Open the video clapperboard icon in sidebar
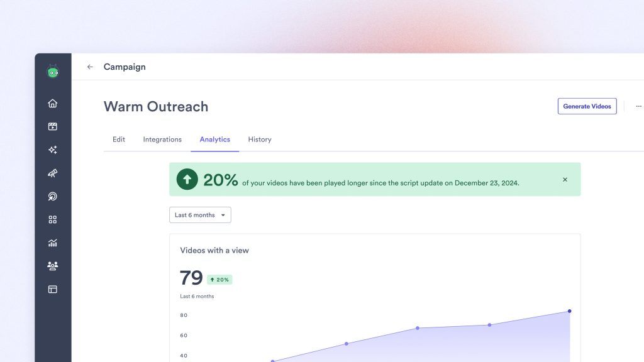Screen dimensions: 644x362 [x=53, y=126]
